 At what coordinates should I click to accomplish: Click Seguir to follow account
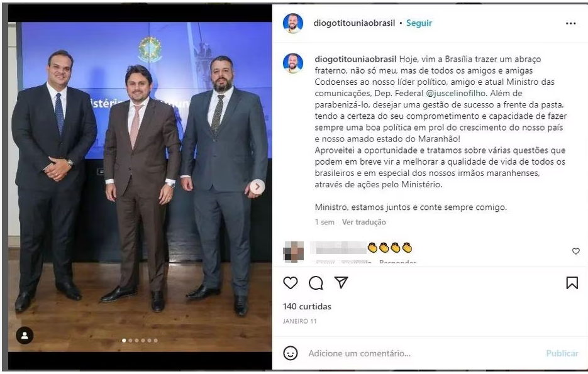(x=419, y=23)
